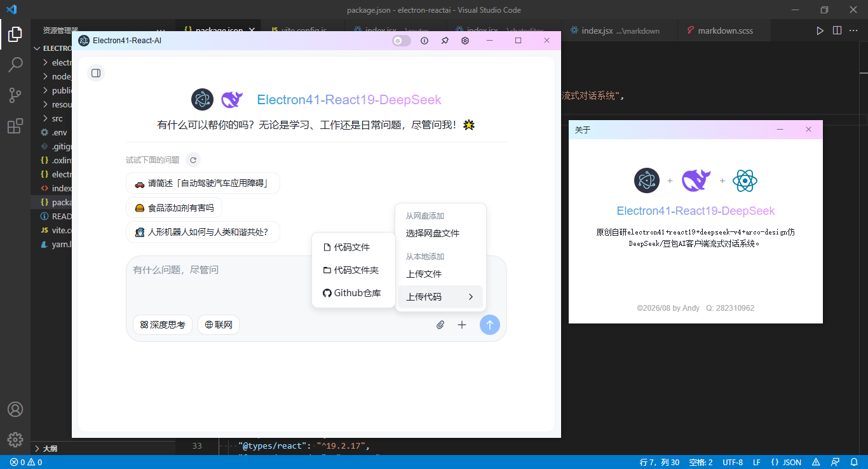Open the Search view in VS Code activity bar

15,64
